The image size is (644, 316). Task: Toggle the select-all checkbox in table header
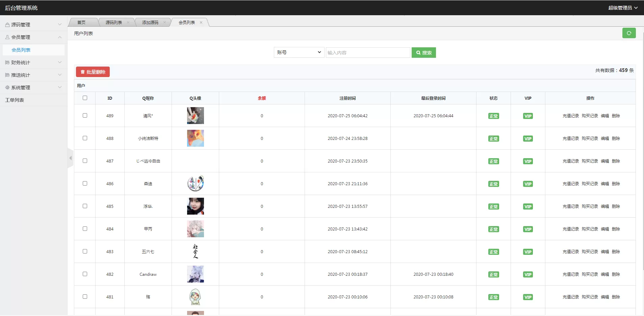85,98
